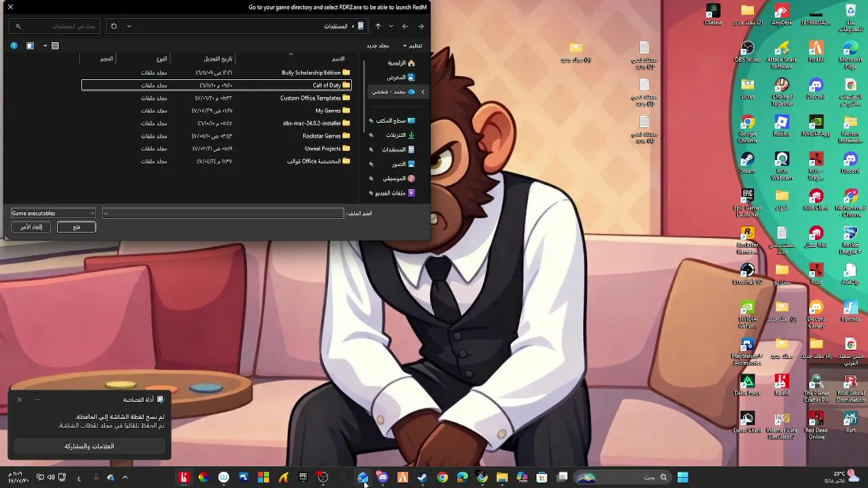Open the address bar history dropdown

click(129, 26)
